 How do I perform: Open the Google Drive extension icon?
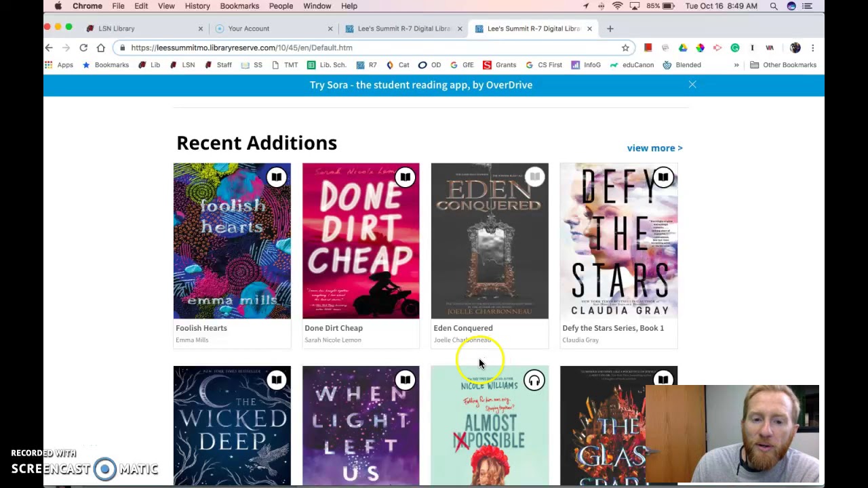(683, 47)
